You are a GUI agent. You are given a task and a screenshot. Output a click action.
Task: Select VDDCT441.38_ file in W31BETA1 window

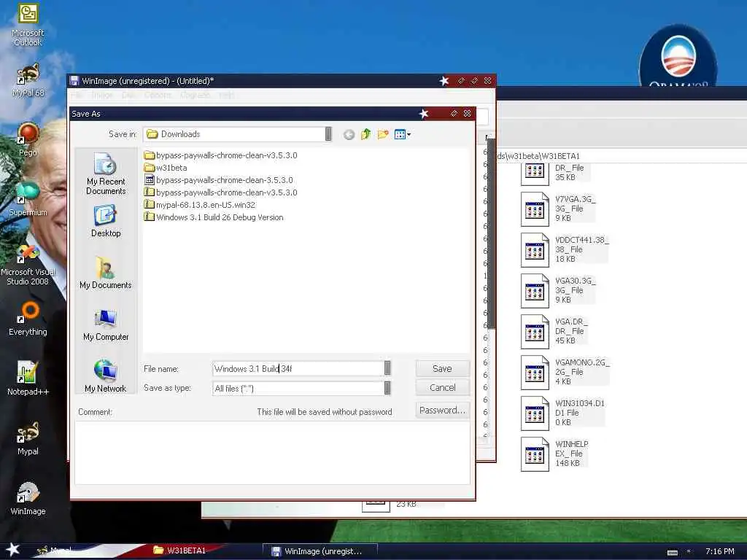565,249
